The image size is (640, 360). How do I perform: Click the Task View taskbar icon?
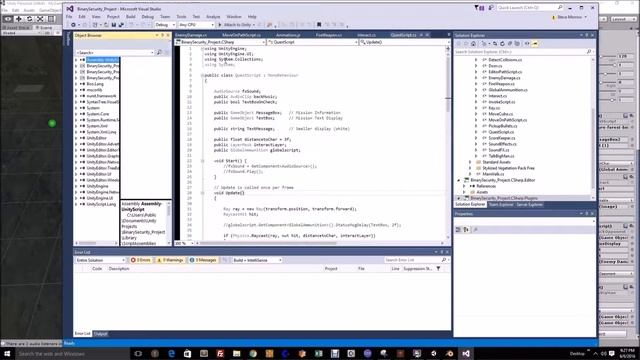point(138,353)
